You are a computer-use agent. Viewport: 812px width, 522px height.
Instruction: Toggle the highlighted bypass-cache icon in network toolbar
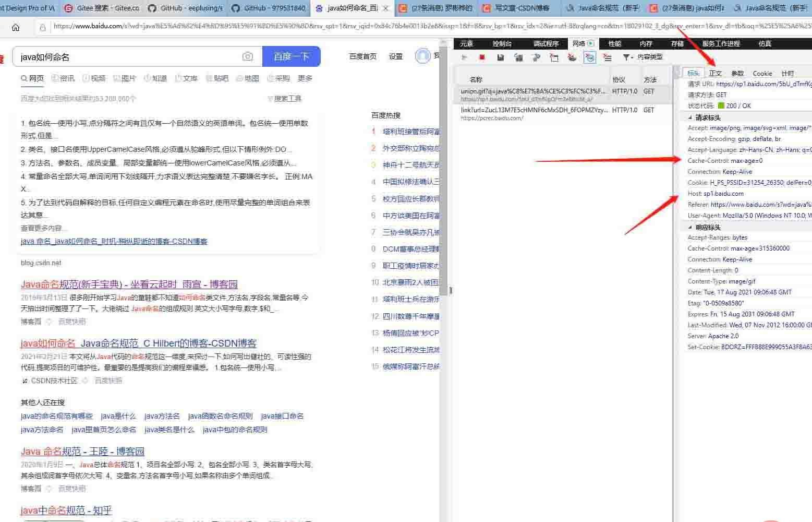coord(590,57)
